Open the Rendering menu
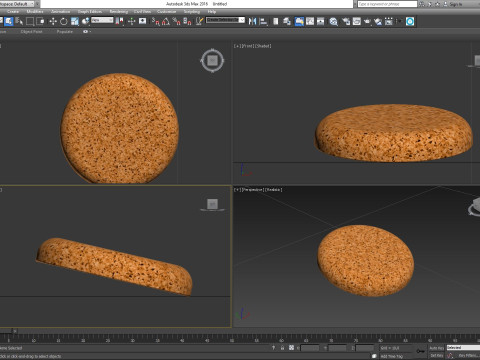Viewport: 480px width, 360px height. [119, 12]
